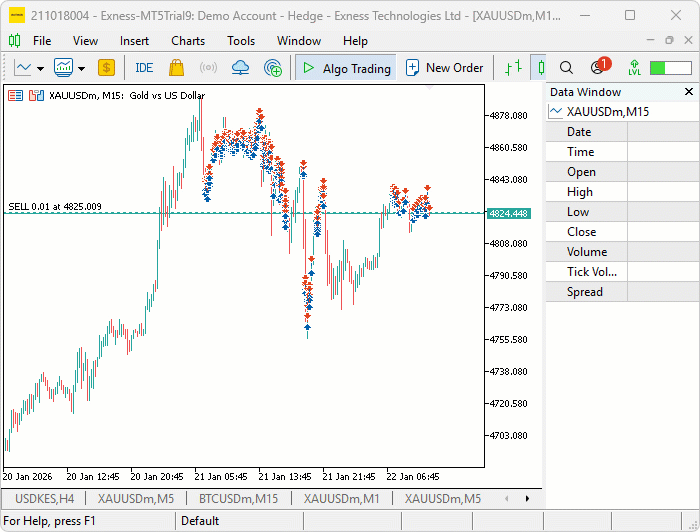Click the 4824.448 current price label
This screenshot has width=700, height=532.
(508, 213)
